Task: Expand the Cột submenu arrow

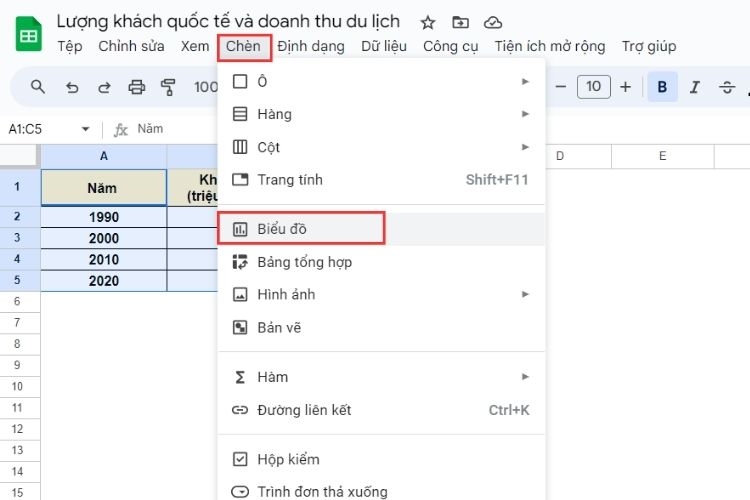Action: (525, 147)
